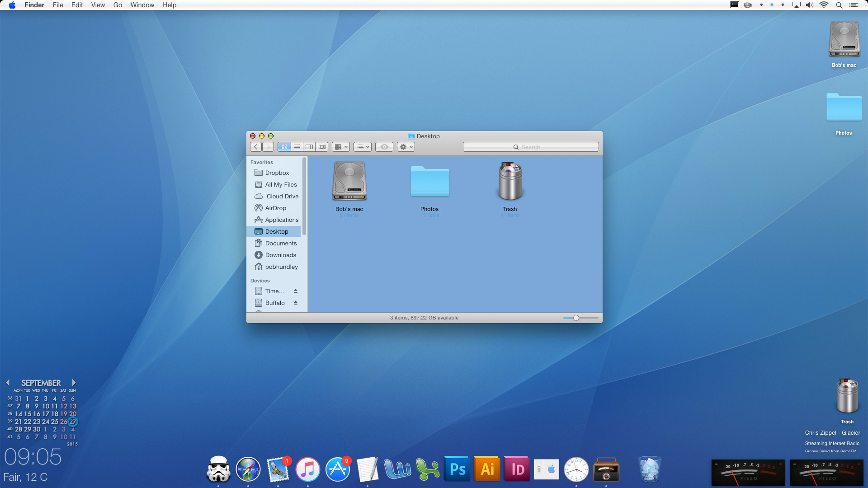Click the Quick Look eye button

click(384, 147)
